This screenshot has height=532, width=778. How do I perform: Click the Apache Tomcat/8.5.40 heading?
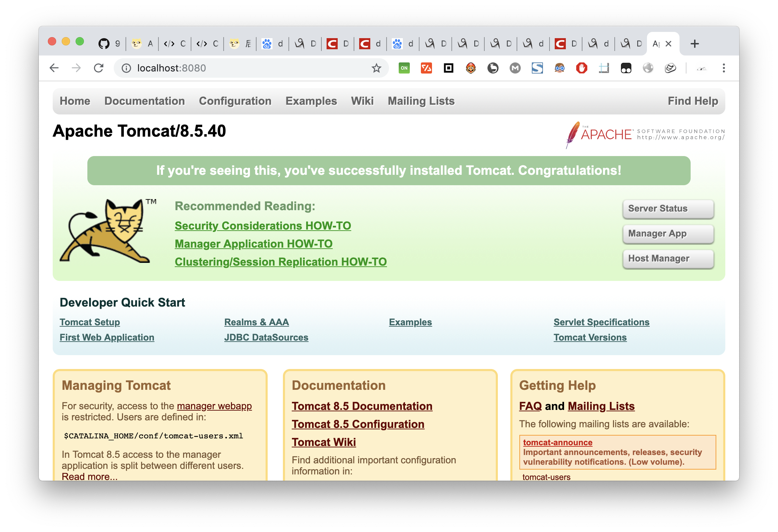139,131
